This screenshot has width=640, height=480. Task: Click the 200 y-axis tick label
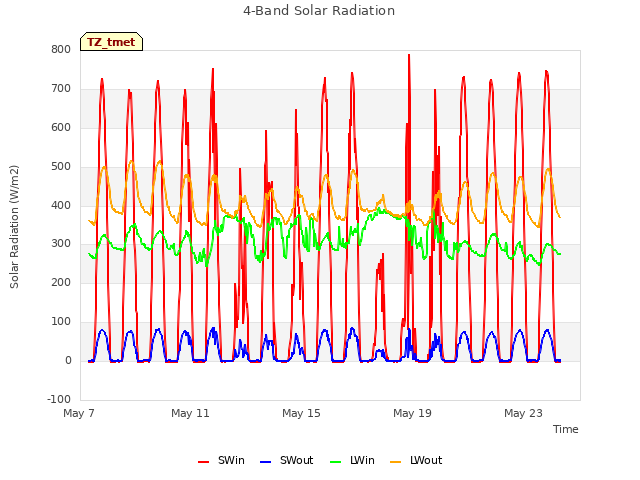(61, 282)
